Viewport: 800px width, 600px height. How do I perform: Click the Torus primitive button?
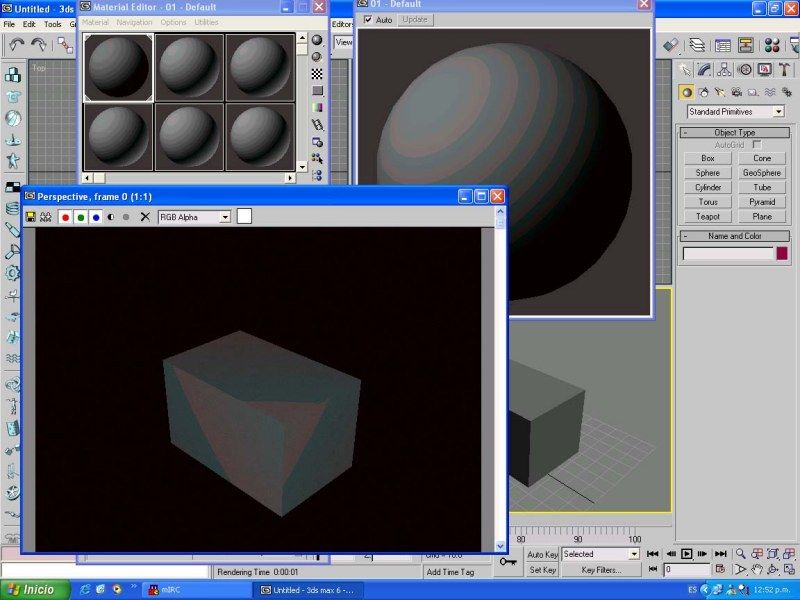708,202
